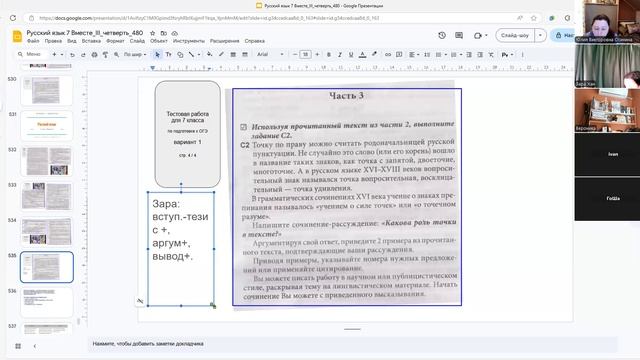The width and height of the screenshot is (640, 360).
Task: Open the Вставка menu
Action: click(x=91, y=41)
